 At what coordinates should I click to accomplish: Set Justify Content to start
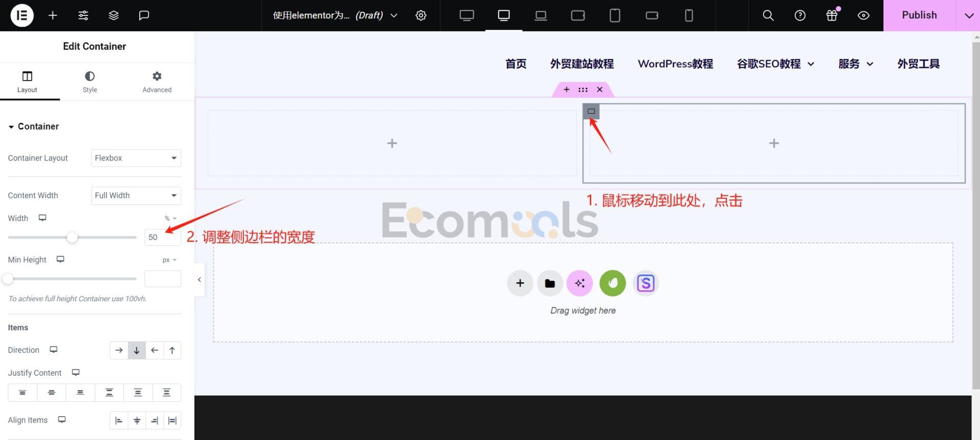22,393
